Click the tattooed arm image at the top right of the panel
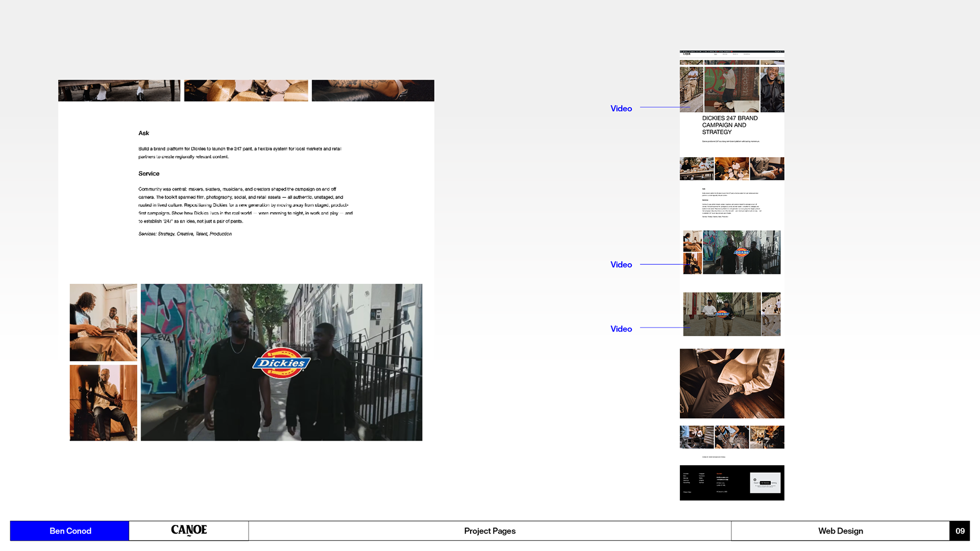The width and height of the screenshot is (980, 551). (x=373, y=90)
